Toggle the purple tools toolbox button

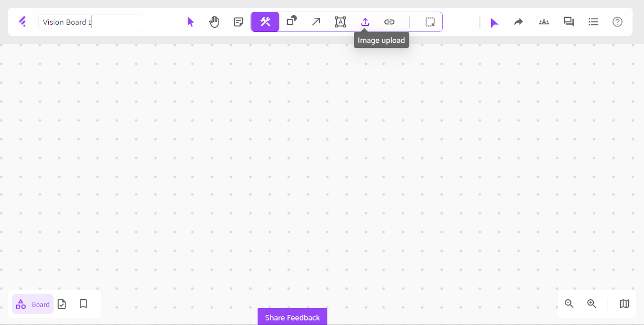pyautogui.click(x=265, y=22)
